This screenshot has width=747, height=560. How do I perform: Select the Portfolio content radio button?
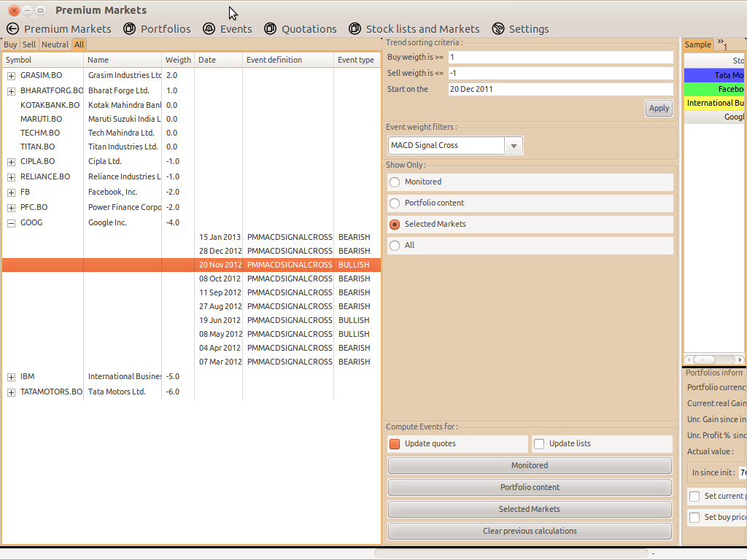[395, 203]
